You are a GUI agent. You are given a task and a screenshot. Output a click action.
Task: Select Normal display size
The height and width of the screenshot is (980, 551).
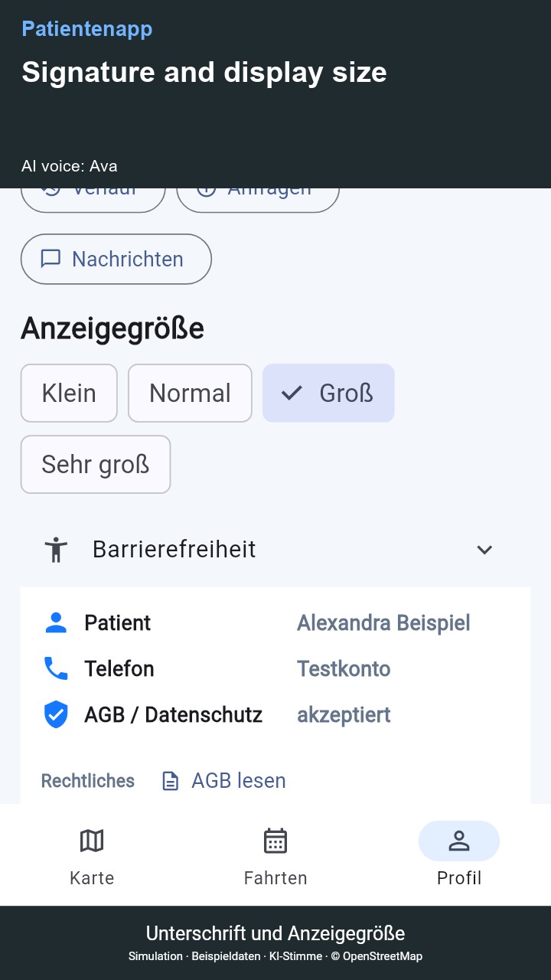coord(190,393)
